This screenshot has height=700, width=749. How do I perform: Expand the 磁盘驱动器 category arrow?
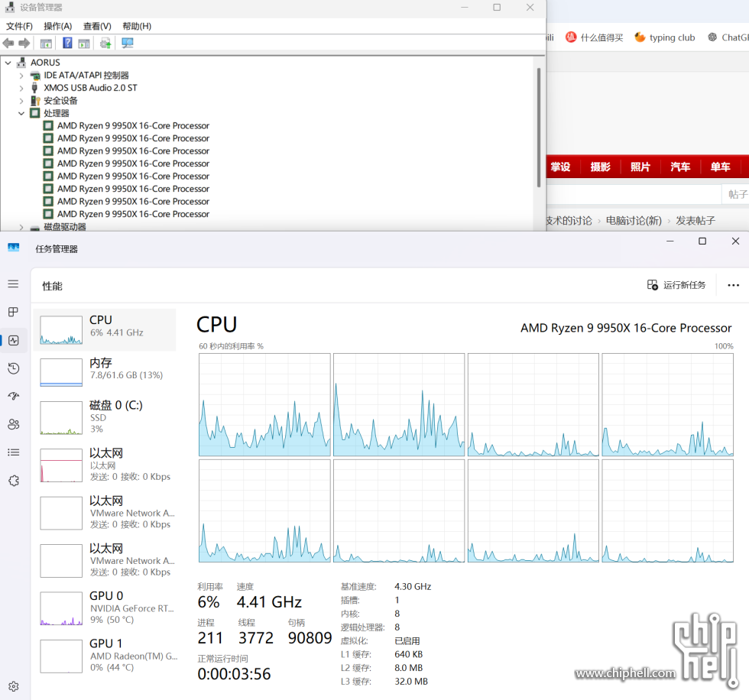(21, 227)
